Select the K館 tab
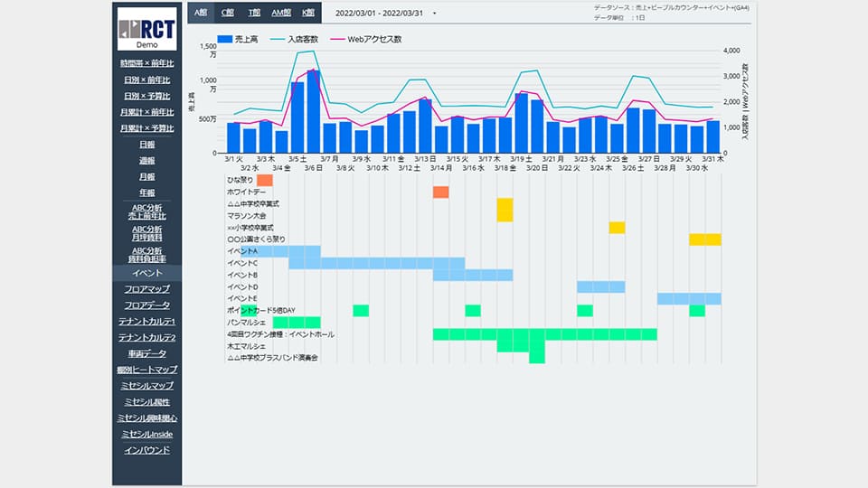This screenshot has width=868, height=488. coord(308,13)
